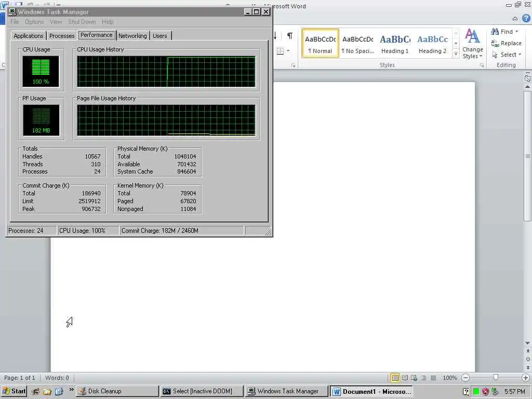Click Replace in the Editing group
This screenshot has height=399, width=532.
507,43
